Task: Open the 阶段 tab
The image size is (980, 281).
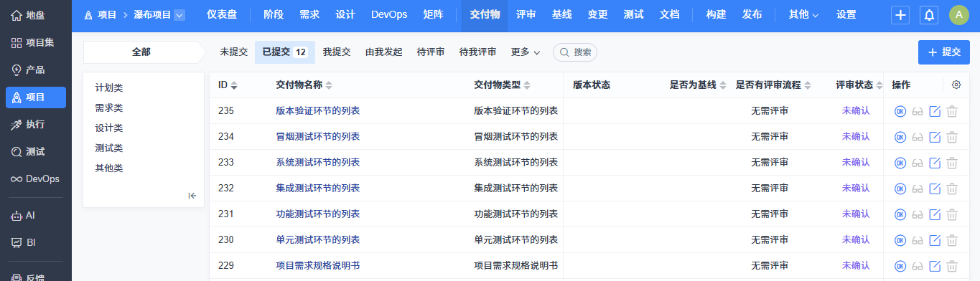Action: (273, 14)
